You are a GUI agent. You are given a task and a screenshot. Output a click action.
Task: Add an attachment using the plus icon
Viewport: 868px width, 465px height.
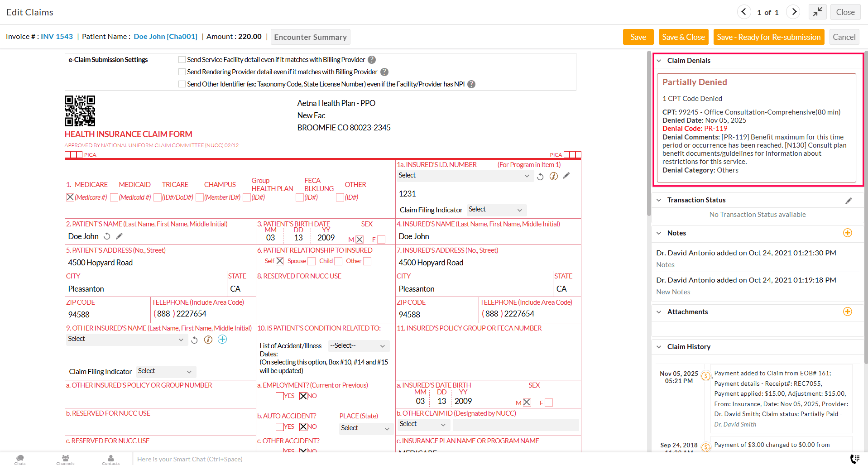848,312
